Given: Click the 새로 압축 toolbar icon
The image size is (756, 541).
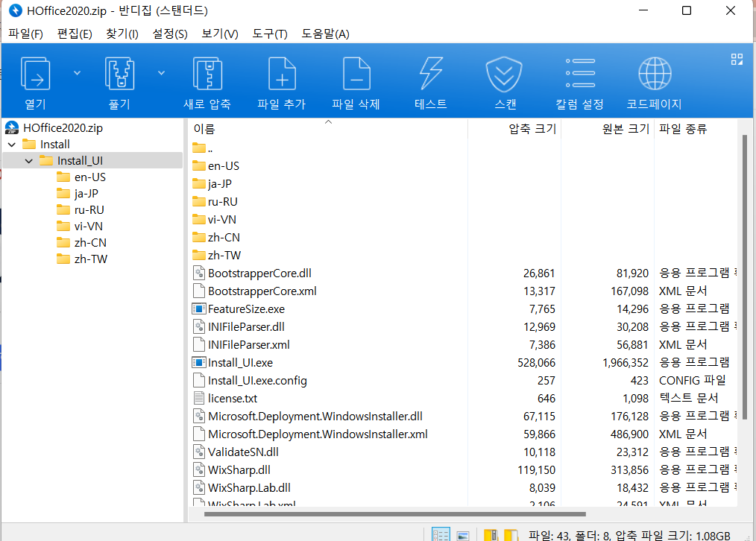Looking at the screenshot, I should click(207, 73).
